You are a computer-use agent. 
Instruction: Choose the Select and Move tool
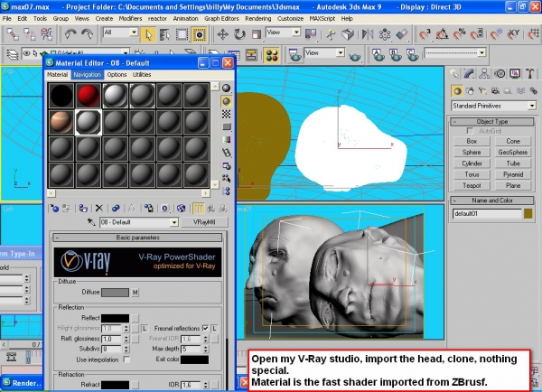222,34
